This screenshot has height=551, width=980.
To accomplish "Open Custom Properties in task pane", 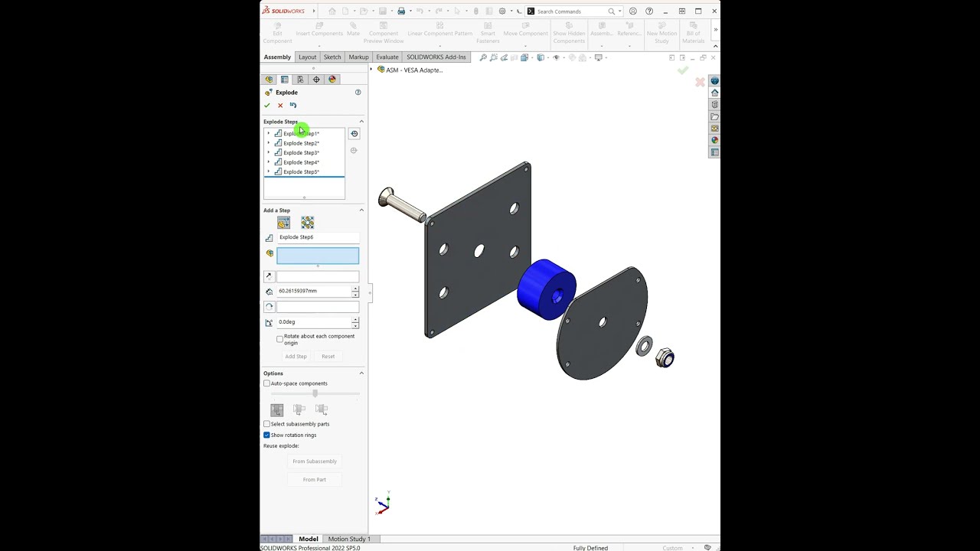I will point(714,152).
